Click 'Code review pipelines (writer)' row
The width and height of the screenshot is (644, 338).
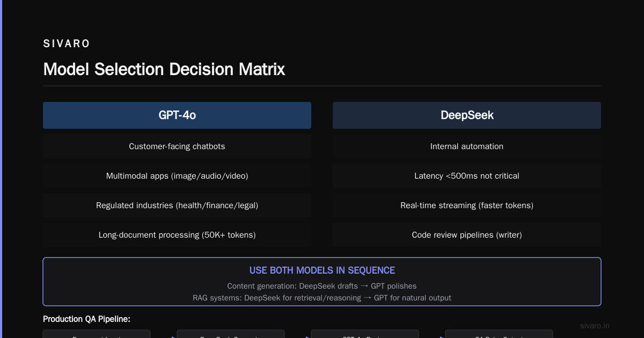(467, 234)
